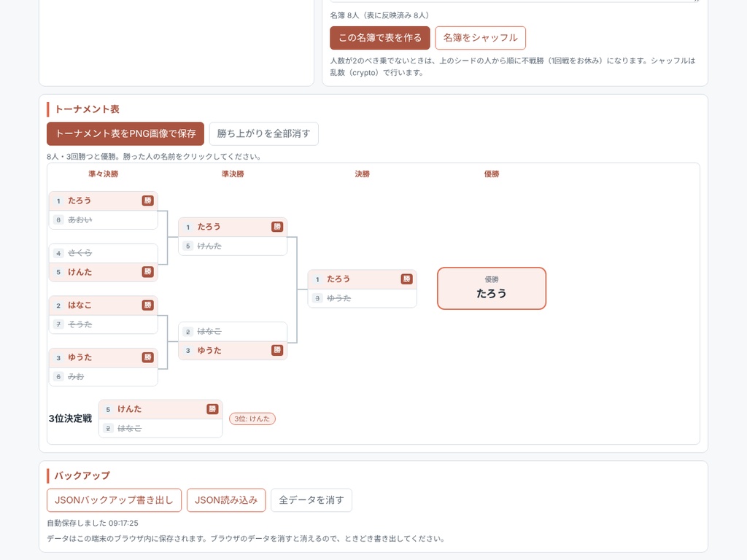This screenshot has width=747, height=560.
Task: Click 勝 badge on final たろう
Action: point(406,279)
